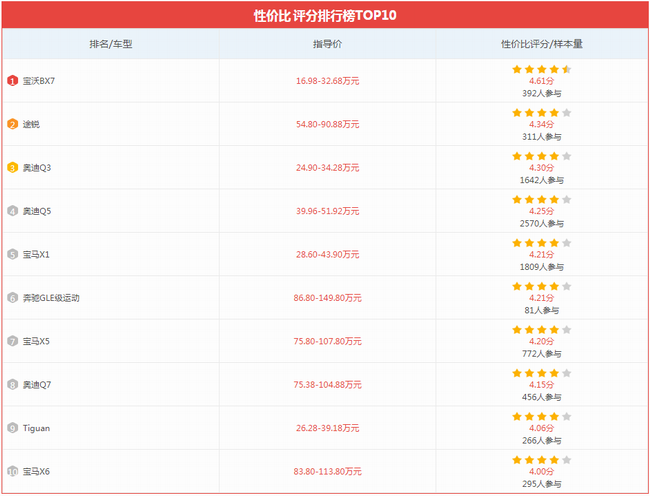Open the 宝沃BX7 model link
The width and height of the screenshot is (650, 496).
coord(39,81)
